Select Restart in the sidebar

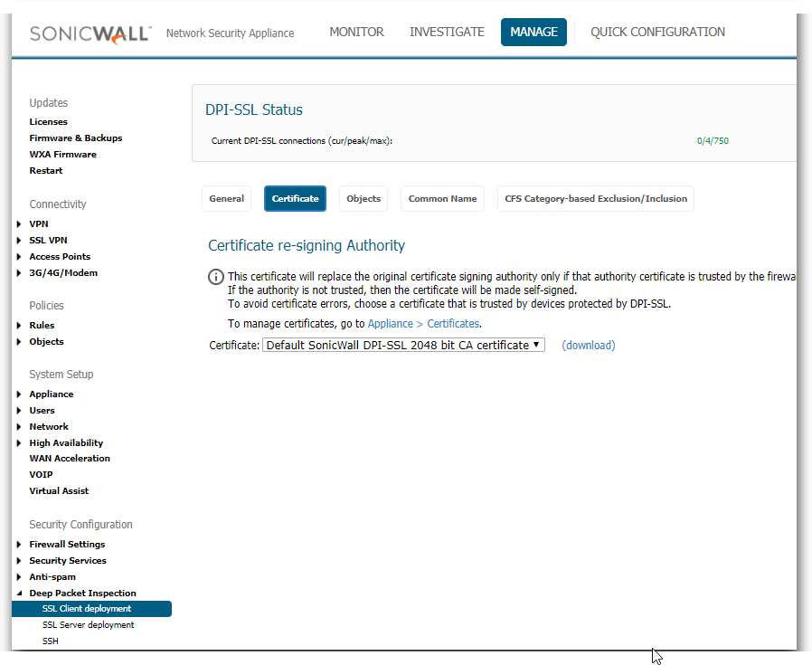pyautogui.click(x=45, y=170)
